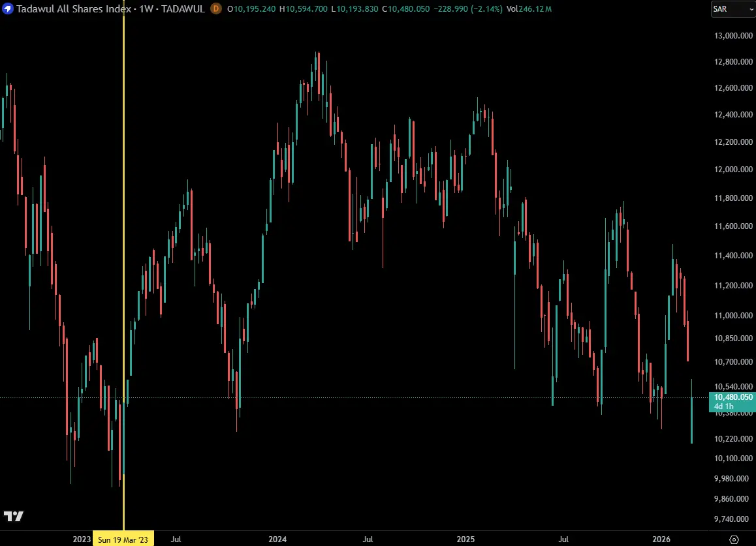The height and width of the screenshot is (546, 756).
Task: Click the 2023 label on time axis
Action: pyautogui.click(x=82, y=539)
